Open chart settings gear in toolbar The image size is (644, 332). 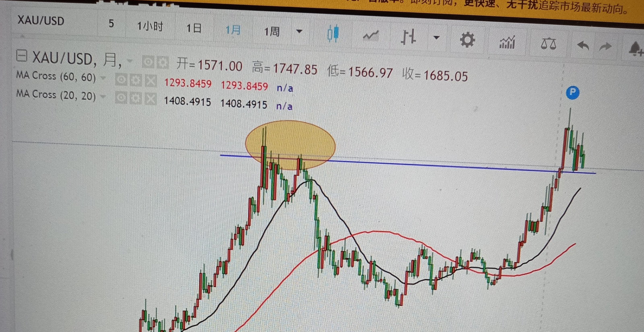click(467, 40)
